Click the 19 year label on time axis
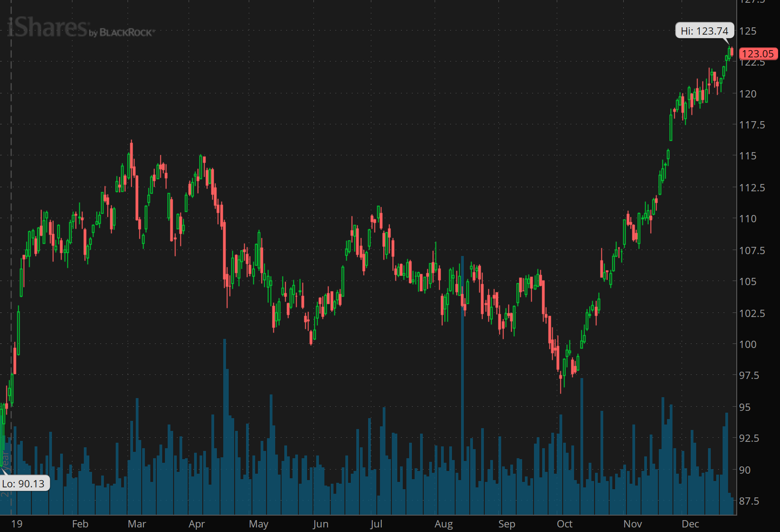The image size is (780, 532). (x=17, y=524)
